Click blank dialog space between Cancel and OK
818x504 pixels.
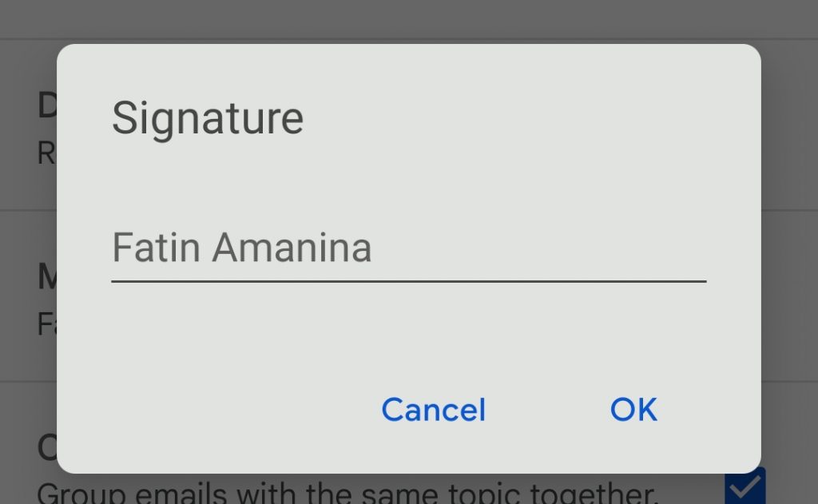(x=548, y=410)
